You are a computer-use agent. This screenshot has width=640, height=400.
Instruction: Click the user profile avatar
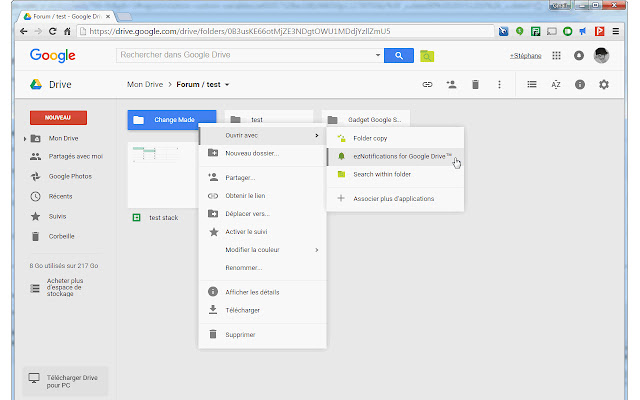pyautogui.click(x=601, y=55)
